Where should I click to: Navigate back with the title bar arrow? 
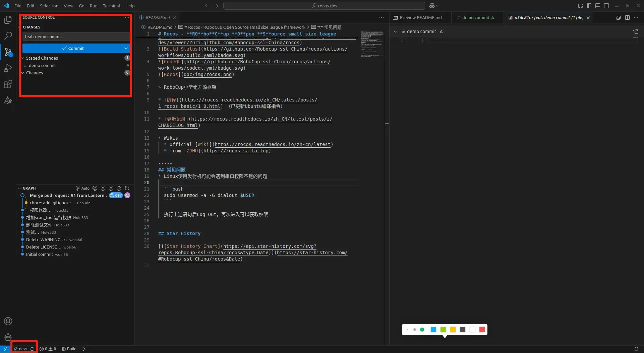[207, 6]
